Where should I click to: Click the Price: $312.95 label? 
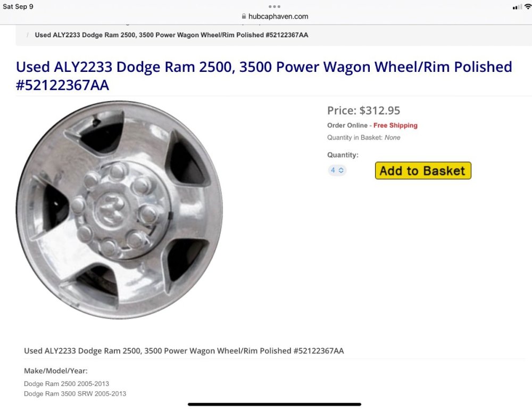pyautogui.click(x=363, y=110)
